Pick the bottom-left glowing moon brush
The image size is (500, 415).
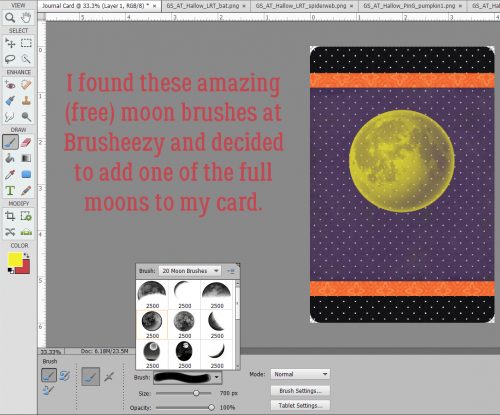pyautogui.click(x=152, y=354)
